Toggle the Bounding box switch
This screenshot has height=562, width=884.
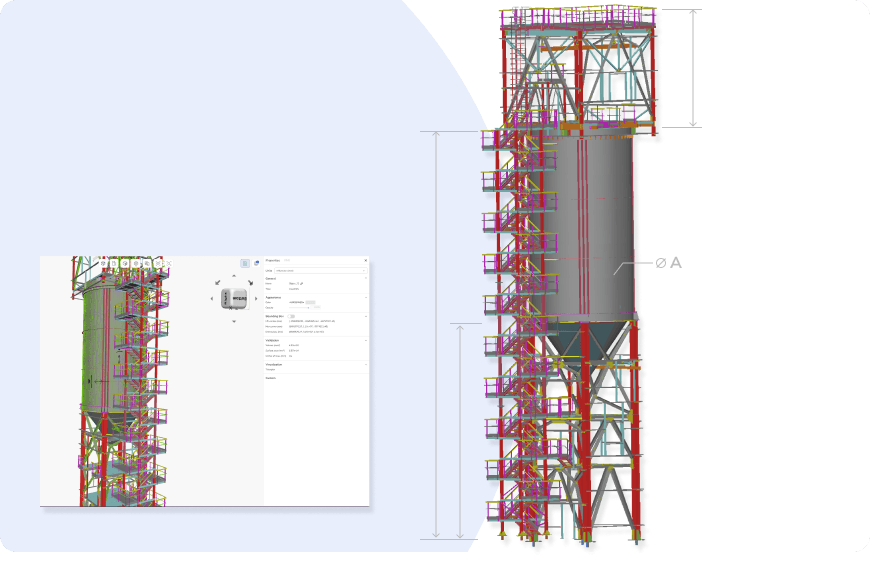[x=291, y=316]
